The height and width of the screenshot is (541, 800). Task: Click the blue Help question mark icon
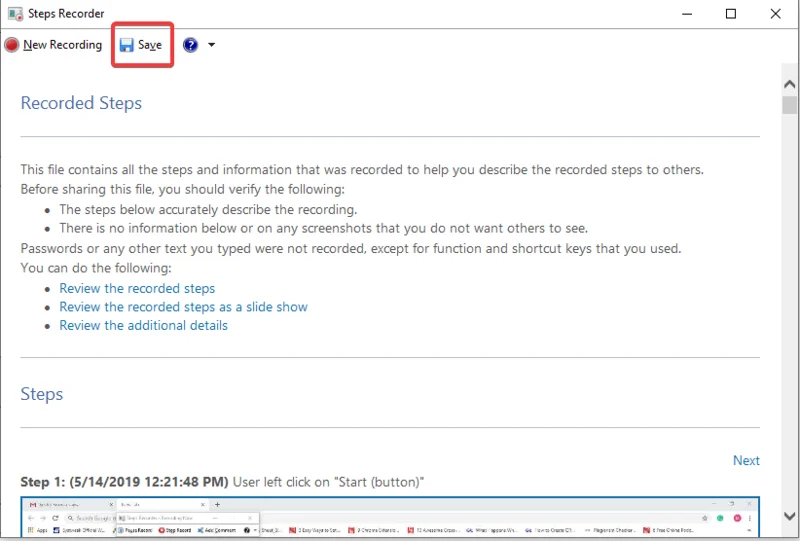pos(190,45)
